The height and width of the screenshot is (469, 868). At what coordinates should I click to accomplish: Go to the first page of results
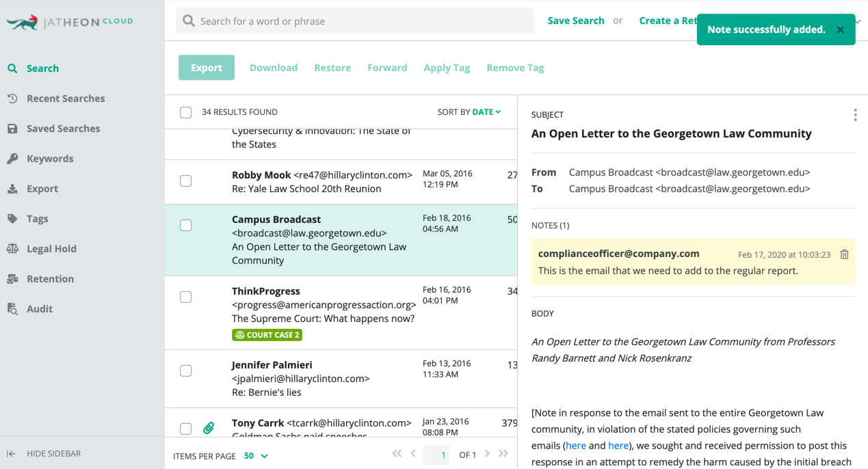[397, 453]
